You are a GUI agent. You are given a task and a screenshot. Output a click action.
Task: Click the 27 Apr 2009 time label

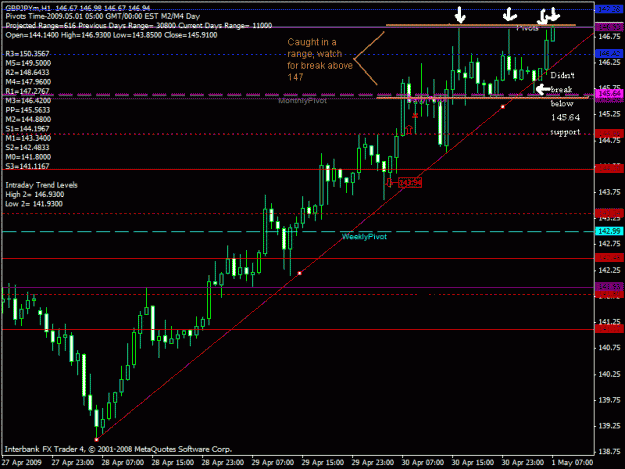[x=22, y=463]
